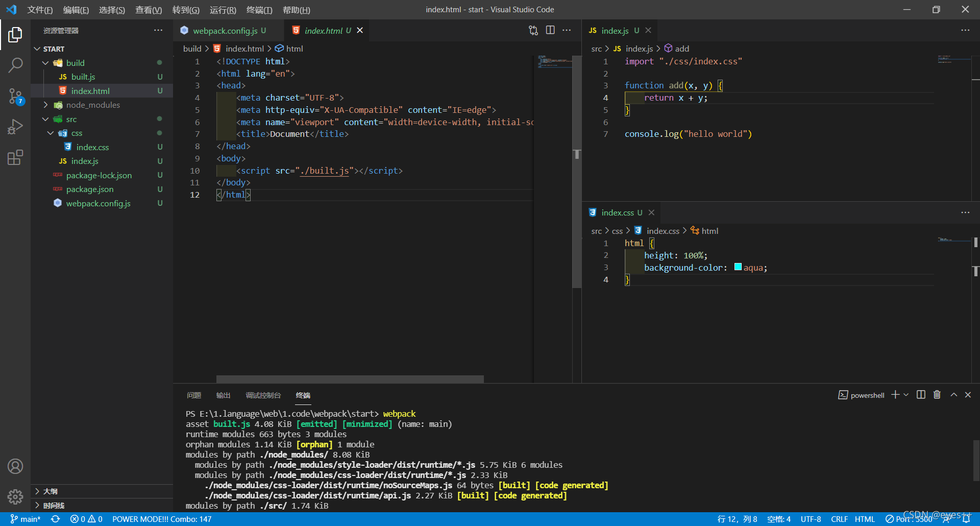Open built.js in the file tree
This screenshot has height=526, width=980.
[102, 77]
